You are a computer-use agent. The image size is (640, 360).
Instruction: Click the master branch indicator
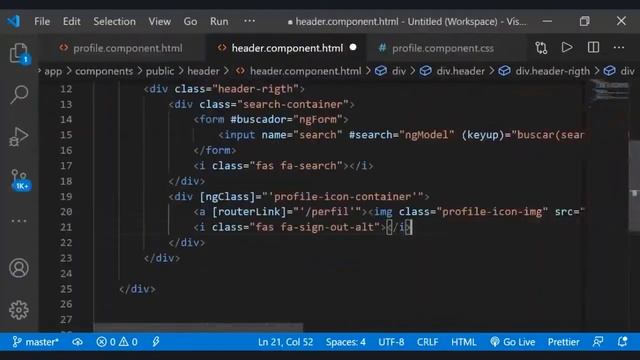[x=35, y=342]
